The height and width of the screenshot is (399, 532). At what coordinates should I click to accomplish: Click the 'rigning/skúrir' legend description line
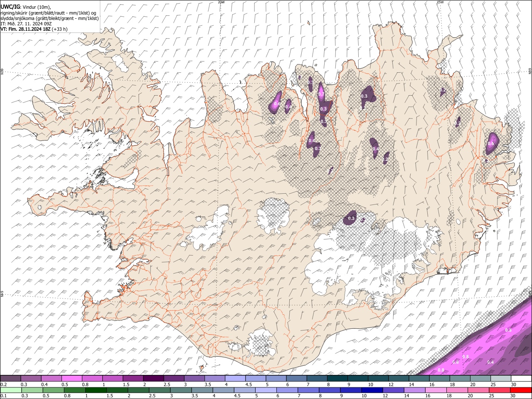tap(48, 12)
